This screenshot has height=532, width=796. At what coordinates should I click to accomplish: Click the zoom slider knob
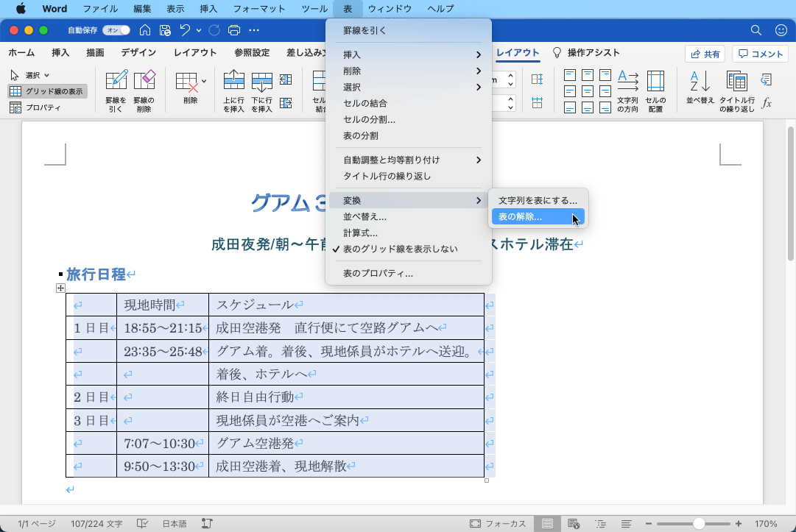[x=699, y=524]
